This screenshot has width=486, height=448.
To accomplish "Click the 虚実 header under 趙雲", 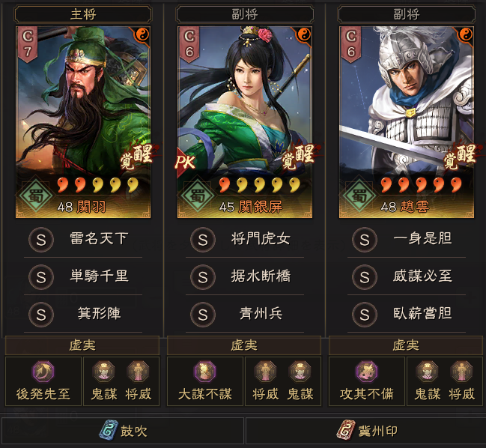I will point(406,345).
